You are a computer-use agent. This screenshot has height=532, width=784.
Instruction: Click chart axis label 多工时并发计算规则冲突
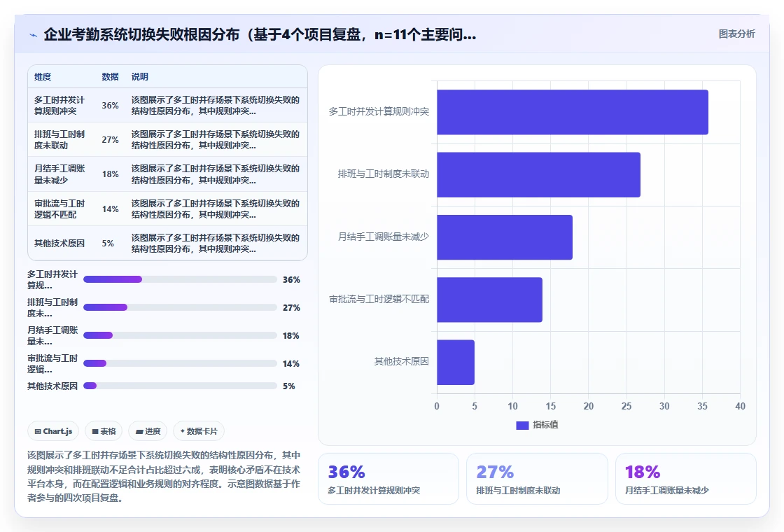tap(379, 111)
